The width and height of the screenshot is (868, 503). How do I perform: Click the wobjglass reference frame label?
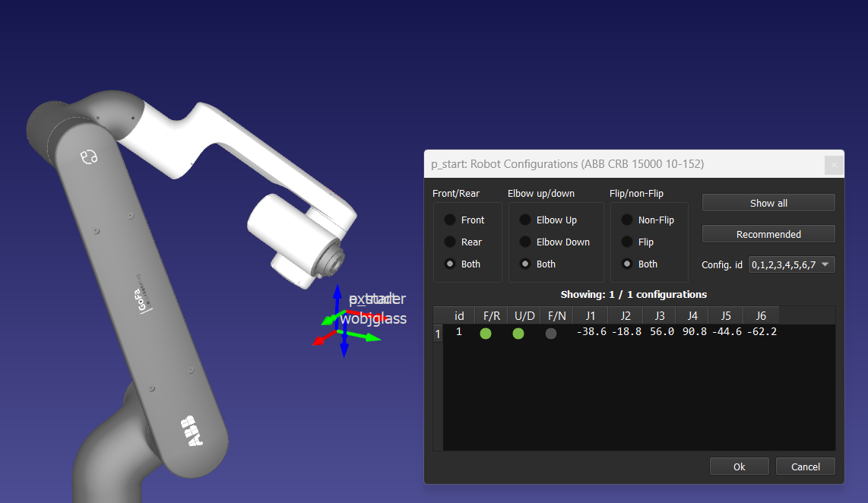373,319
